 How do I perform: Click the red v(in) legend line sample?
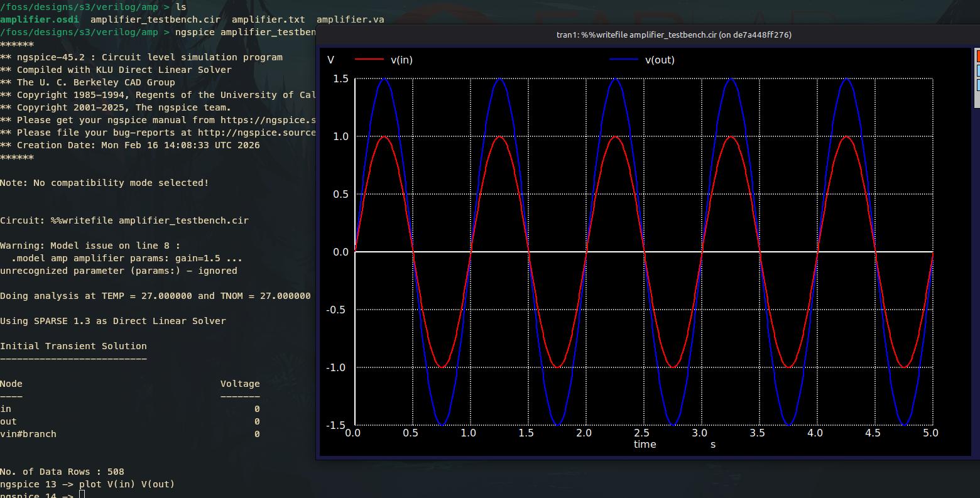369,60
